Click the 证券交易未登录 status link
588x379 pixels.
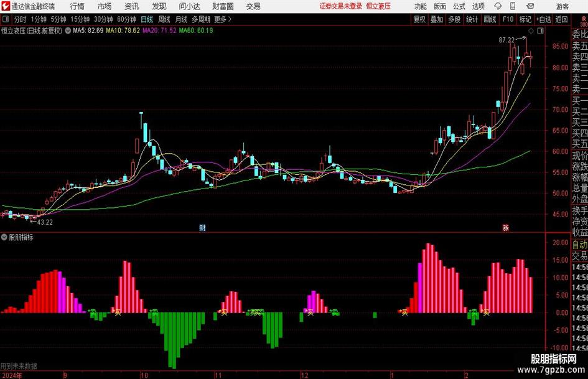pos(341,6)
